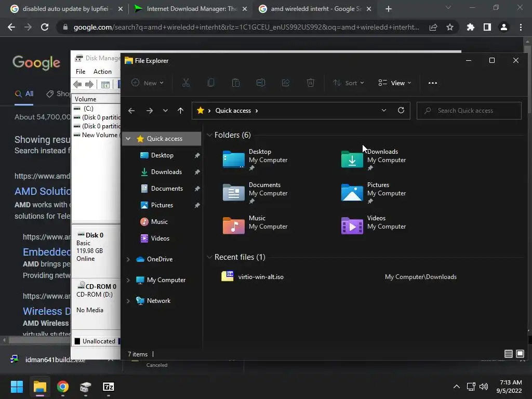532x399 pixels.
Task: Go up one folder level in File Explorer
Action: 180,111
